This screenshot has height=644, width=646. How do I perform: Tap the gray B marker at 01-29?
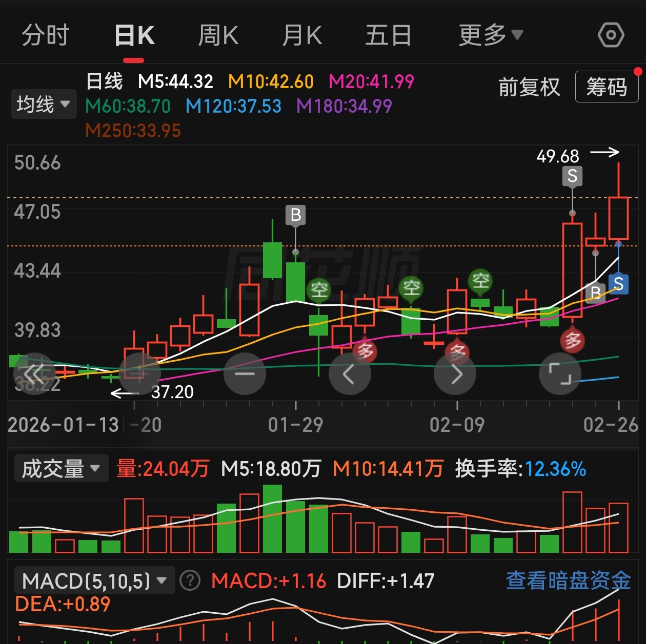click(296, 215)
